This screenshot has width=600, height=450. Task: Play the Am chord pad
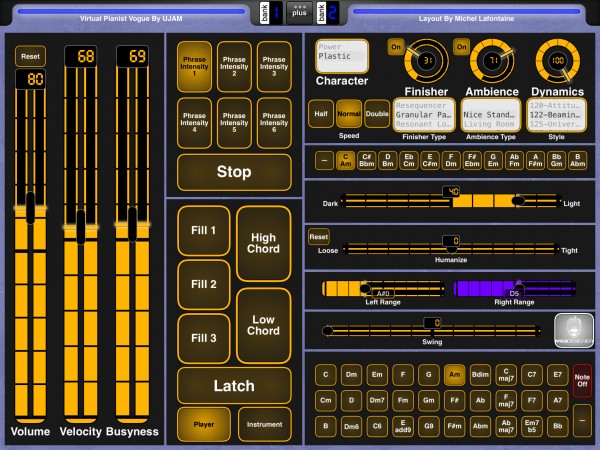click(x=455, y=375)
